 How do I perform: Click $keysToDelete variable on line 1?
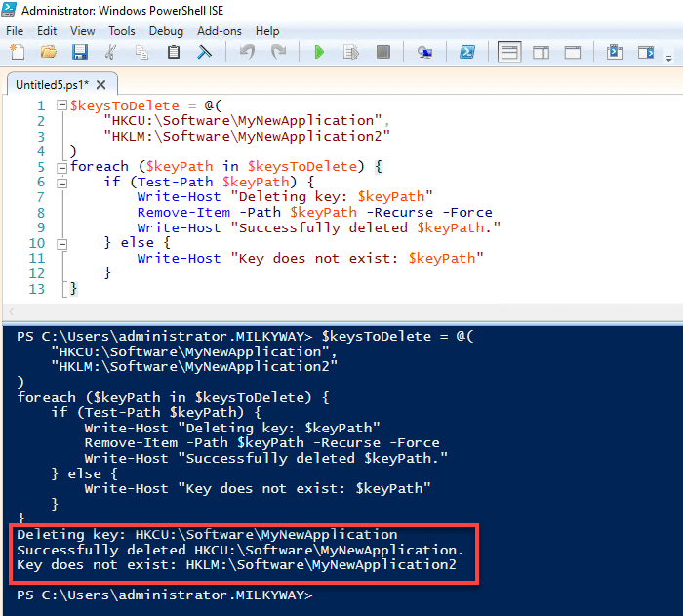point(125,105)
